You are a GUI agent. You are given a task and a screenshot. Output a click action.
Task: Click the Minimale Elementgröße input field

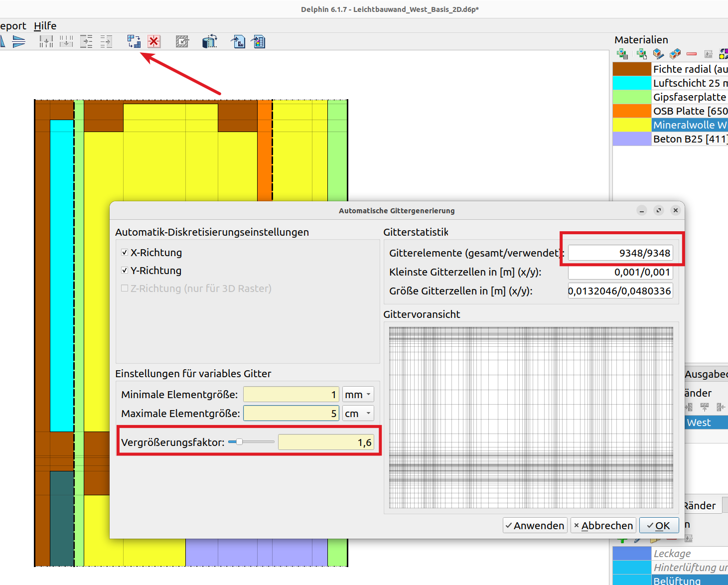[x=291, y=395]
